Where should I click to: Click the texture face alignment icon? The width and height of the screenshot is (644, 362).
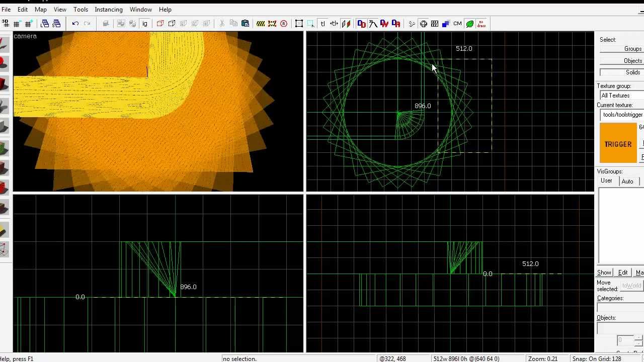pos(346,24)
